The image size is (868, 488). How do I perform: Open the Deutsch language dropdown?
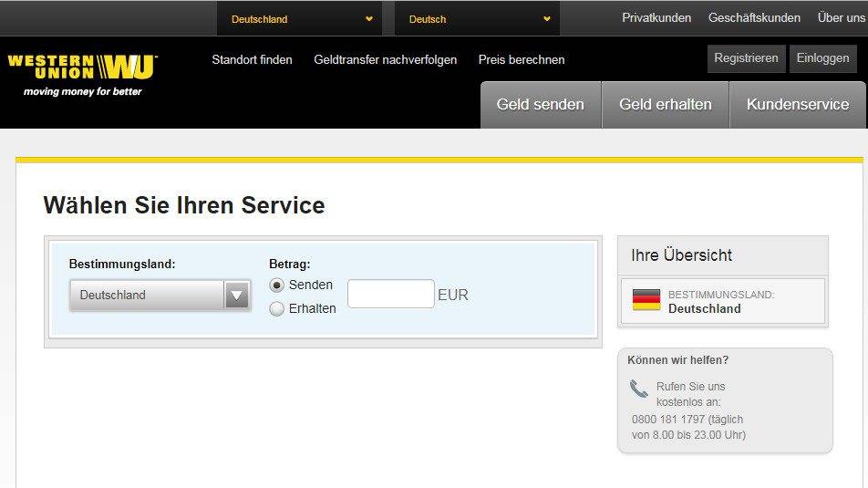[478, 19]
